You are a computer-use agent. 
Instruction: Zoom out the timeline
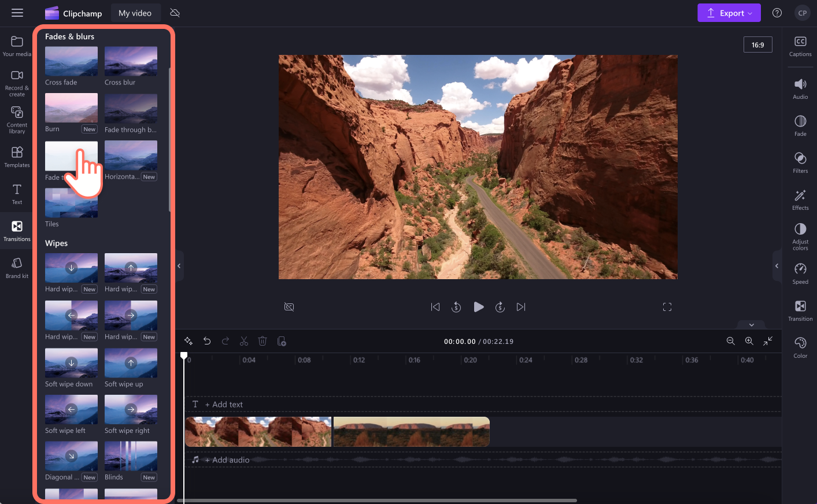pos(731,341)
